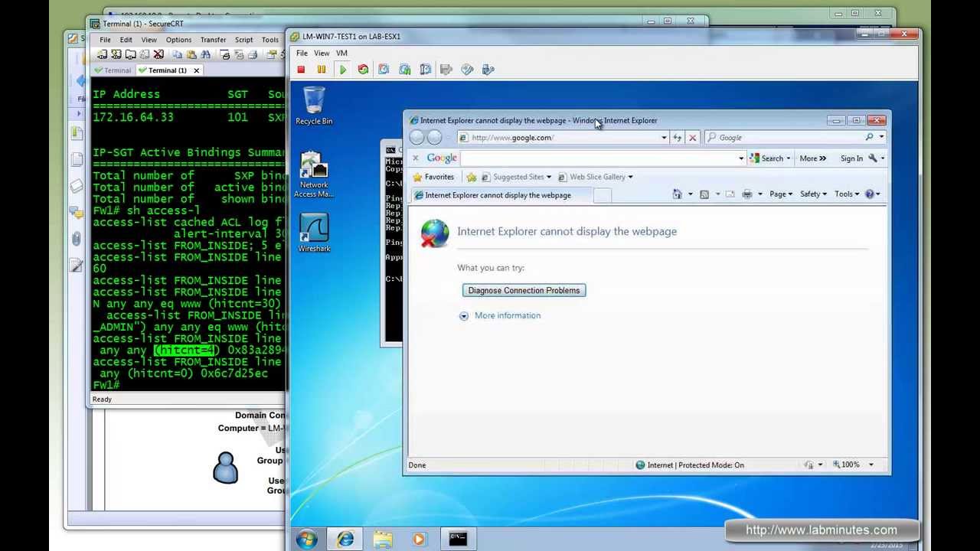Click the IE stop loading X icon
The image size is (980, 551).
pos(692,138)
